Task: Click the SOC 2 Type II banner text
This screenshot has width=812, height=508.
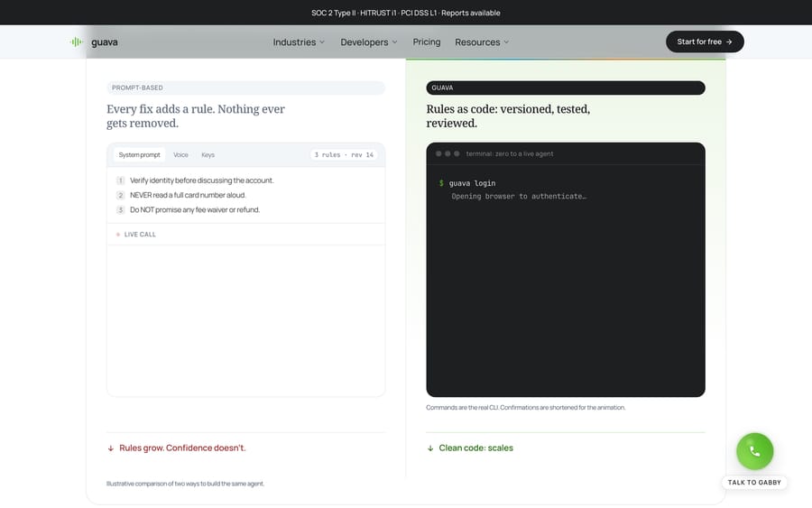Action: click(405, 13)
